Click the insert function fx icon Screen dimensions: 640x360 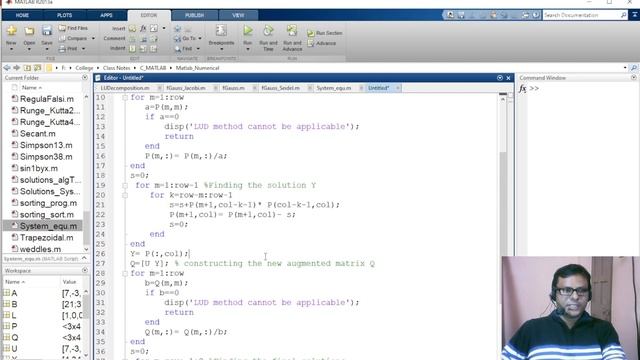[x=143, y=29]
